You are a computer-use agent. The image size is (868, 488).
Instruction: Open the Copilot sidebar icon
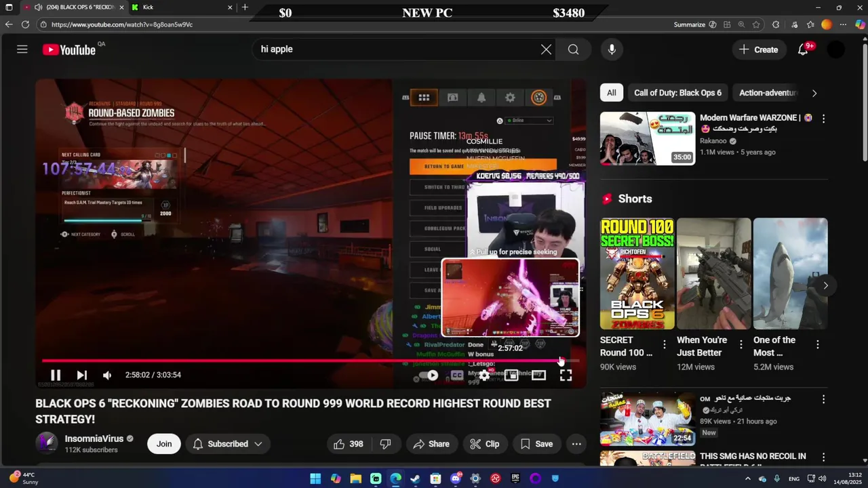(859, 24)
